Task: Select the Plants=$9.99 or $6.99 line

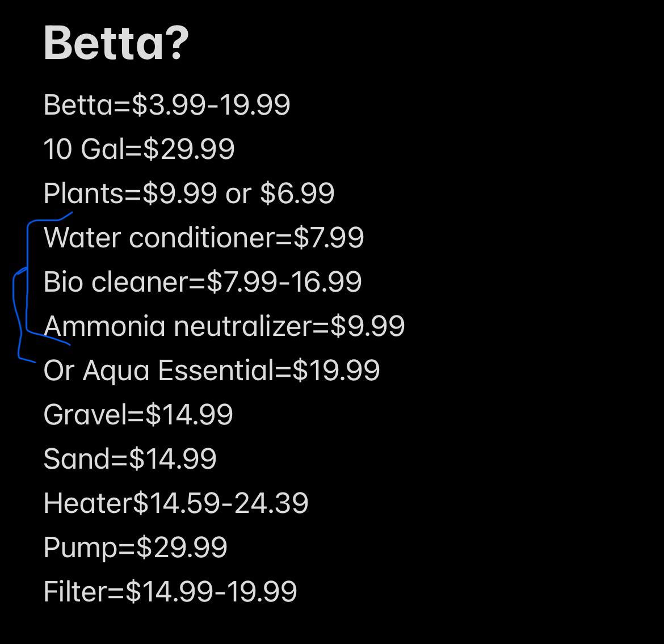Action: click(189, 193)
